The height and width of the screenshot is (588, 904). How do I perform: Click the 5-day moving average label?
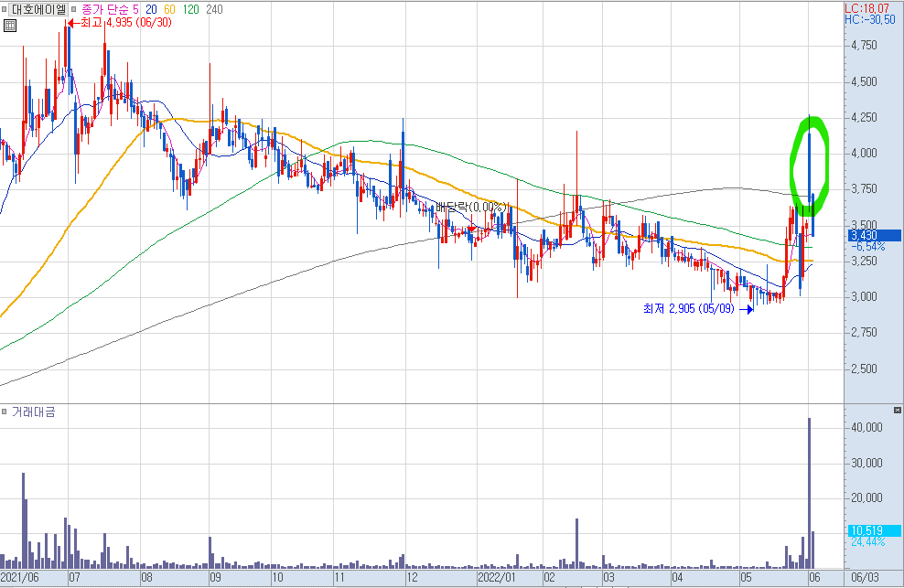(x=135, y=9)
